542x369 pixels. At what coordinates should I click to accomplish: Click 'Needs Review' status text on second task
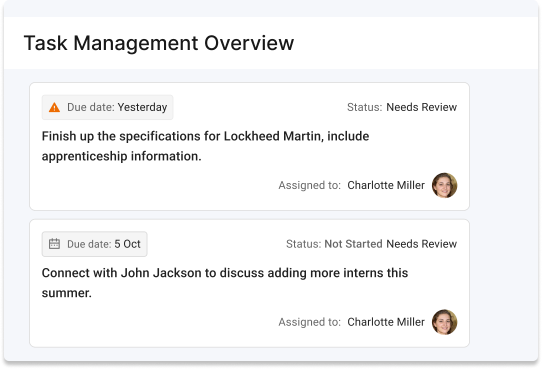pos(421,244)
